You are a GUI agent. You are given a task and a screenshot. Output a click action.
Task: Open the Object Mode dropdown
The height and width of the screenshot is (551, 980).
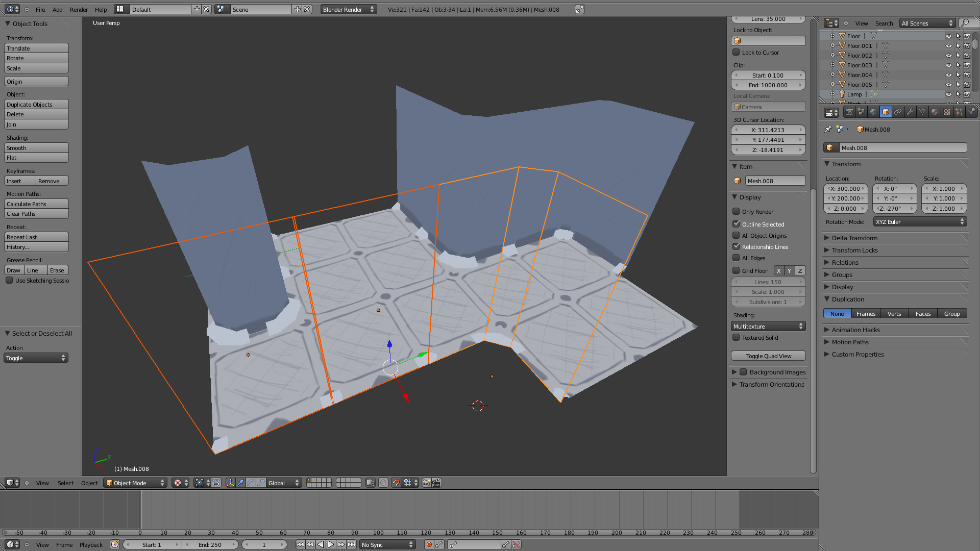tap(135, 483)
